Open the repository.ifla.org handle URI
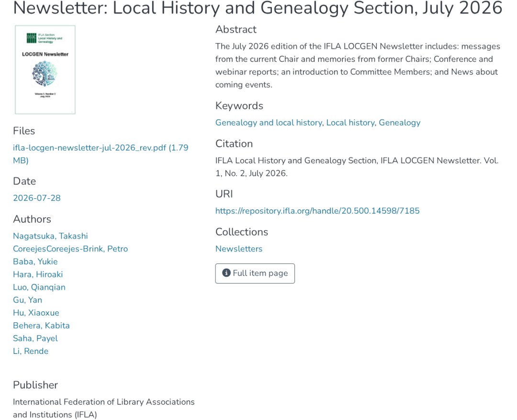Image resolution: width=517 pixels, height=420 pixels. point(317,211)
